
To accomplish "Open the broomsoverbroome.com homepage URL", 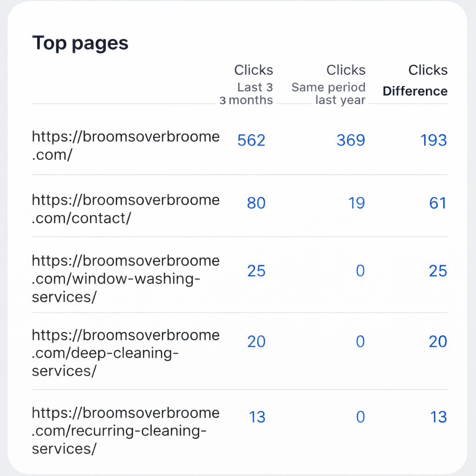I will tap(126, 145).
